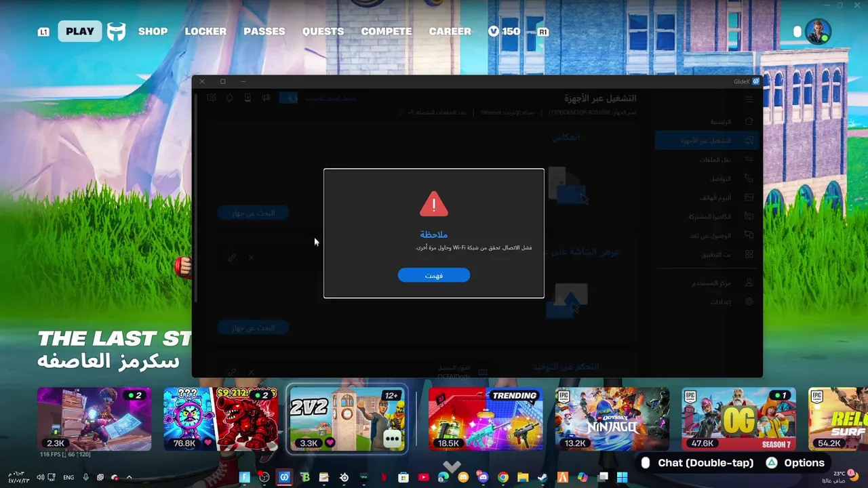Open the CAREER tab in Fortnite
The height and width of the screenshot is (488, 868).
click(450, 31)
